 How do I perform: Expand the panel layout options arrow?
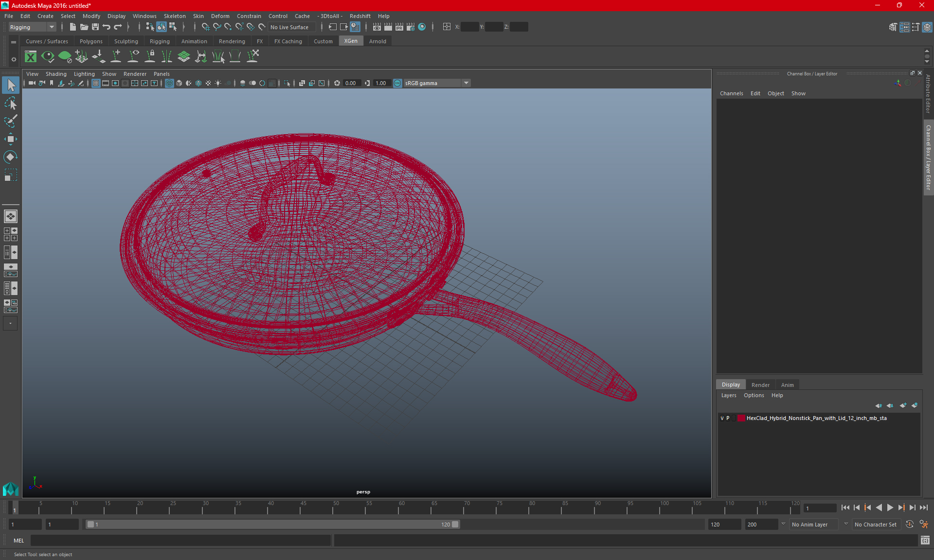pos(10,323)
